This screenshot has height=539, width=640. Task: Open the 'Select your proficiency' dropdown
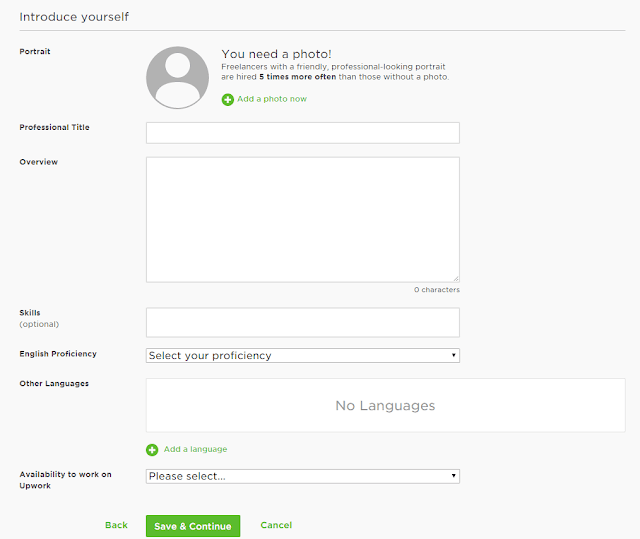click(302, 355)
